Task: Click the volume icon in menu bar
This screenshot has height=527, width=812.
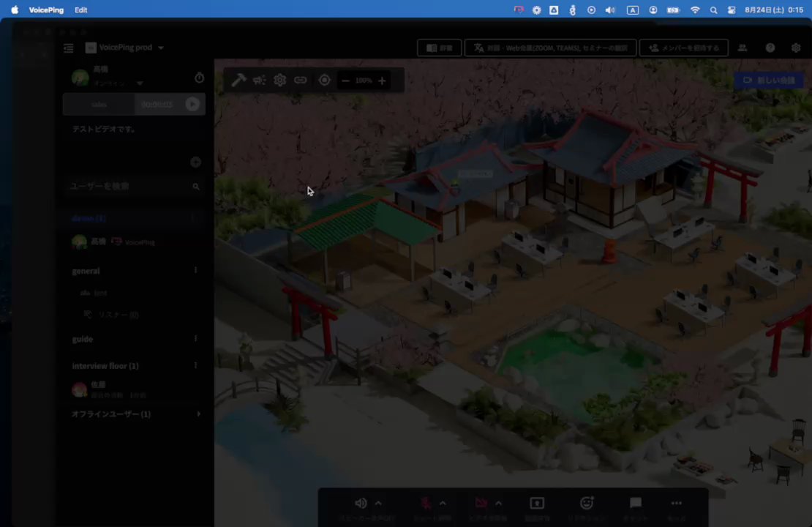Action: (610, 10)
